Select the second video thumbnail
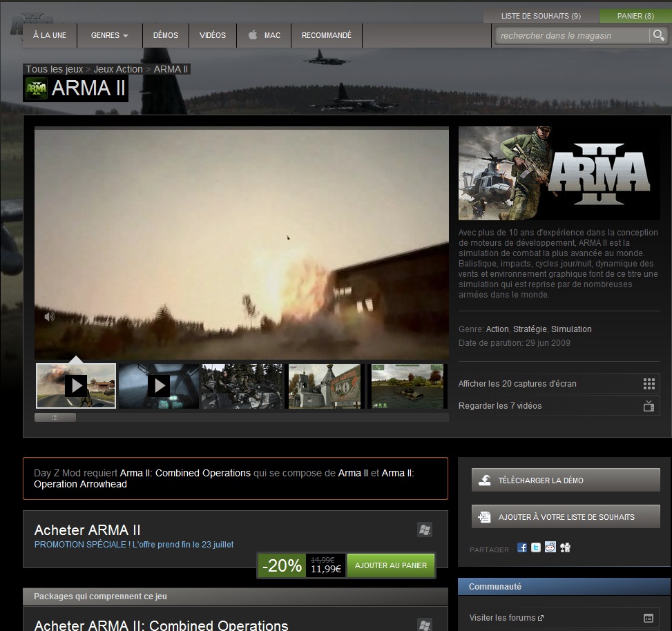Viewport: 672px width, 631px height. [158, 385]
